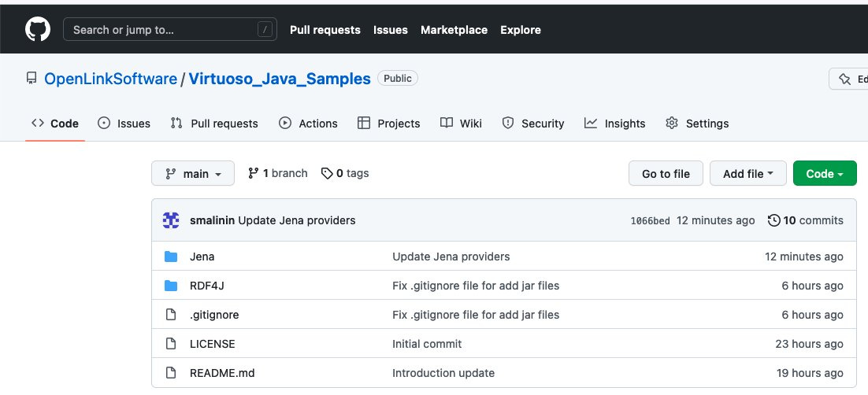Open the Insights tab

click(615, 124)
